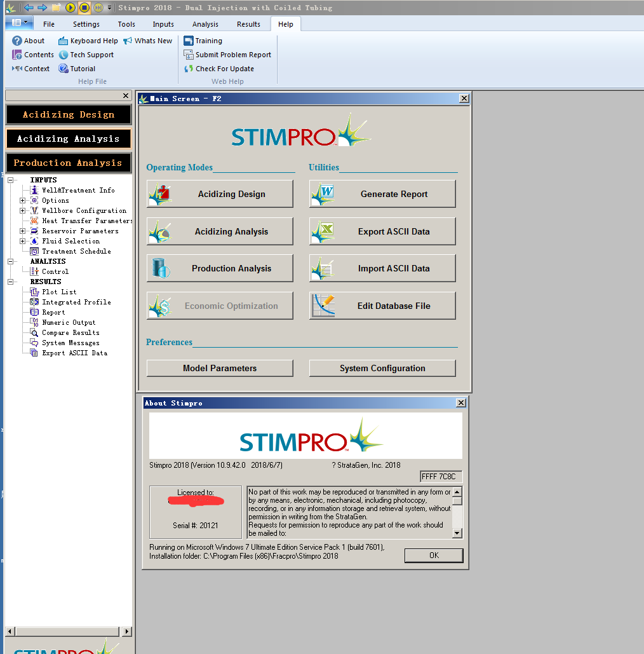Click the folder icon in quick toolbar
Screen dimensions: 644x654
(57, 8)
